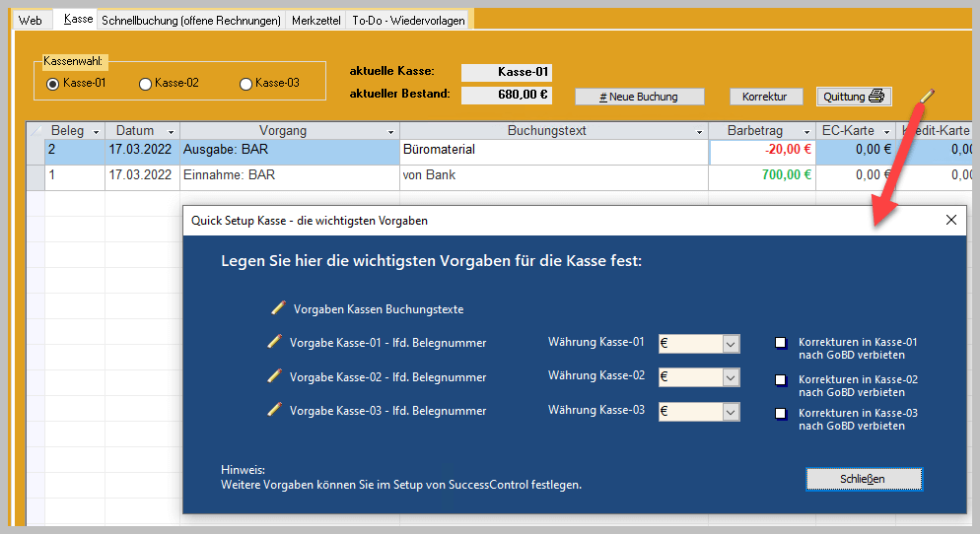Viewport: 980px width, 534px height.
Task: Enable Korrekturen in Kasse-03 verbieten checkbox
Action: coord(781,414)
